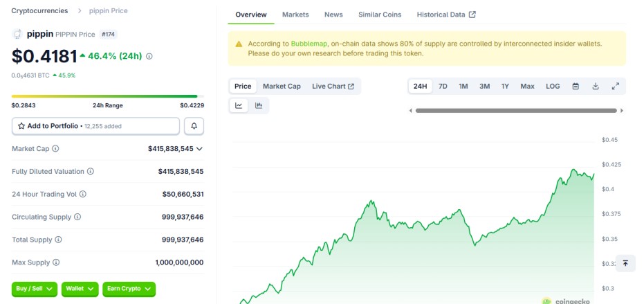Click the external link icon beside Historical Data
The width and height of the screenshot is (644, 304).
click(x=472, y=15)
